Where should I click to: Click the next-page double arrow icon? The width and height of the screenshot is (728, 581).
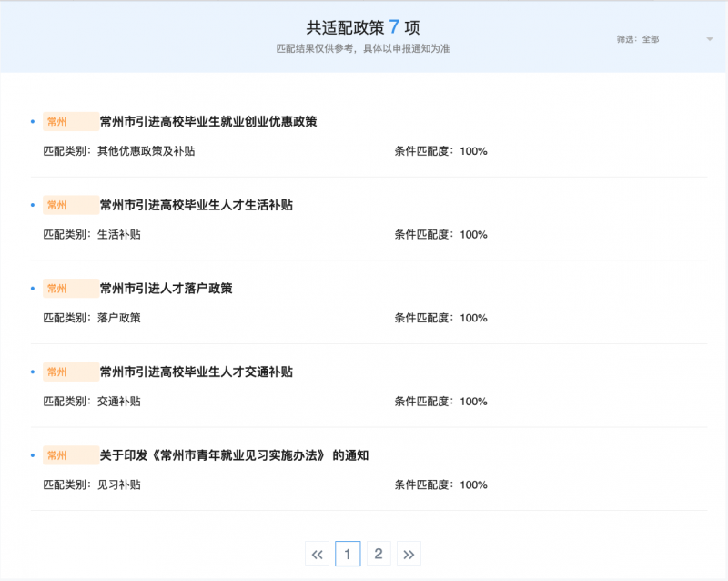[x=409, y=553]
